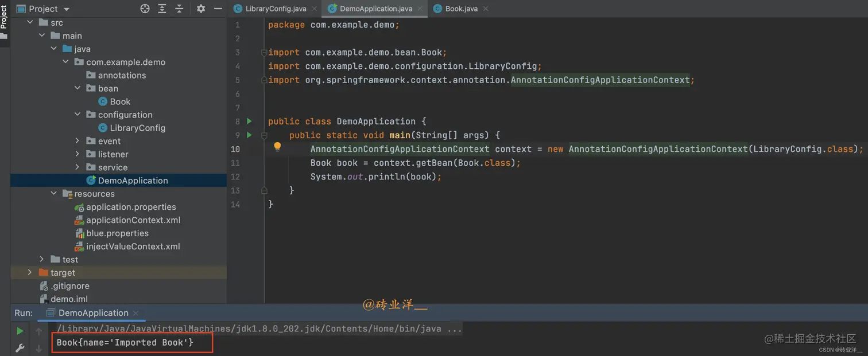Click the fold end marker at line 13
Image resolution: width=868 pixels, height=356 pixels.
pos(264,190)
